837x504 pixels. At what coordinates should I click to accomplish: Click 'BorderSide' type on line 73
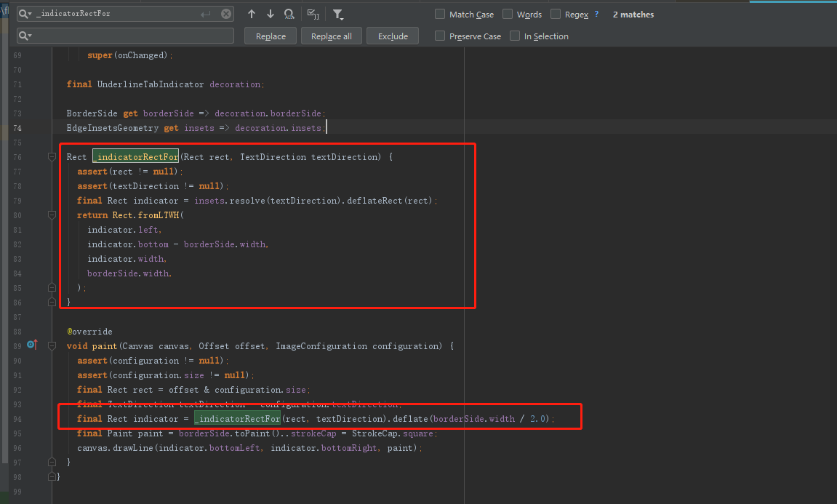point(92,113)
